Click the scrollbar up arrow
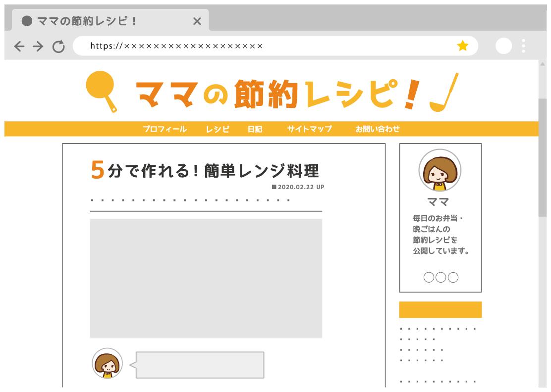The width and height of the screenshot is (551, 392). 543,64
